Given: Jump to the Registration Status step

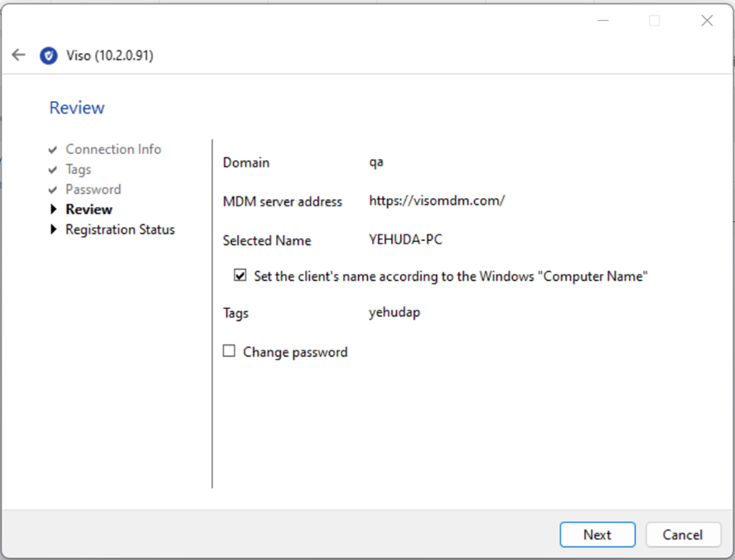Looking at the screenshot, I should (x=120, y=229).
